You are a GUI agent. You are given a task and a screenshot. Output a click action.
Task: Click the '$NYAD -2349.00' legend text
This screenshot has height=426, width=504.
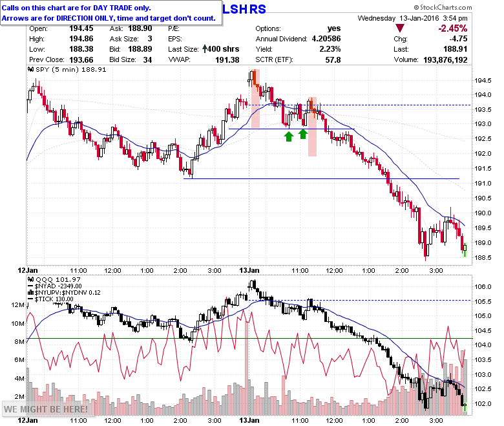[58, 286]
